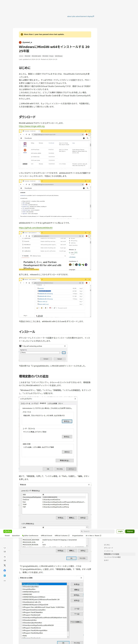
Task: Open Official Column menu item
Action: (62, 536)
